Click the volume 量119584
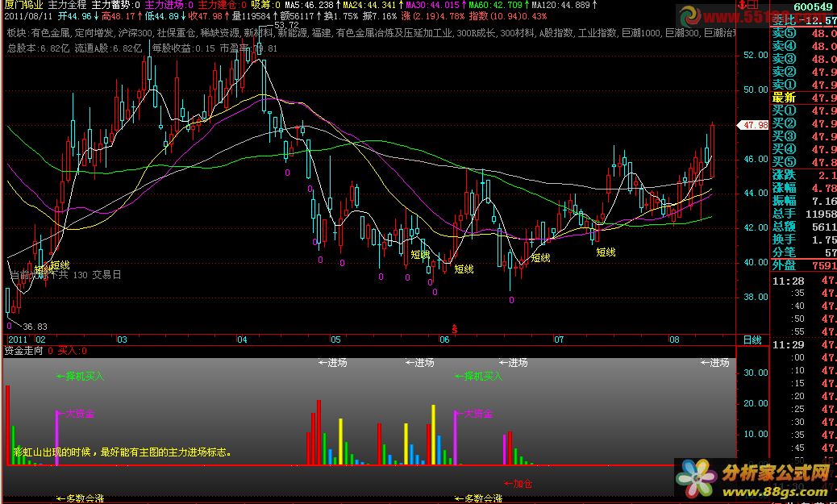Viewport: 837px width, 504px height. 251,16
